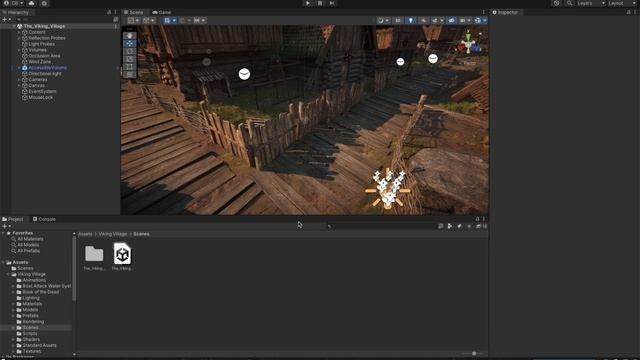Select the Move tool in scene overlay
The width and height of the screenshot is (640, 360).
[x=130, y=43]
